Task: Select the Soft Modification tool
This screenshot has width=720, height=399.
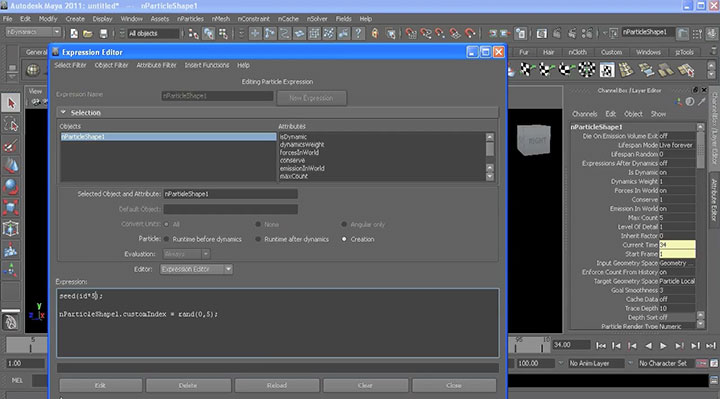Action: pos(11,249)
